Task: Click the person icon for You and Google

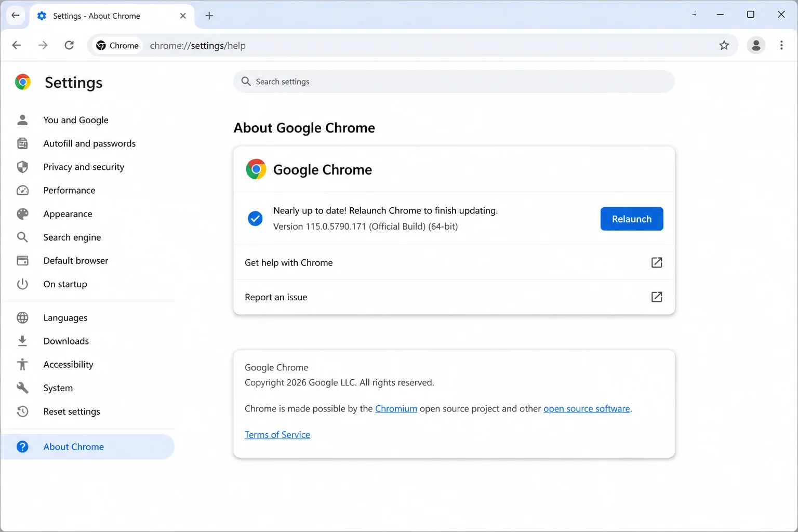Action: [22, 120]
